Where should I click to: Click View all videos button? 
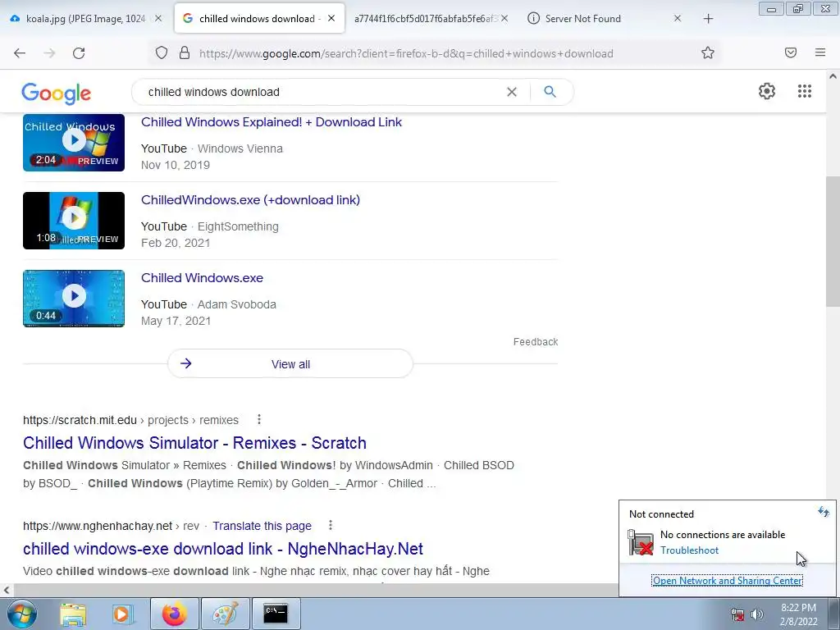coord(290,363)
